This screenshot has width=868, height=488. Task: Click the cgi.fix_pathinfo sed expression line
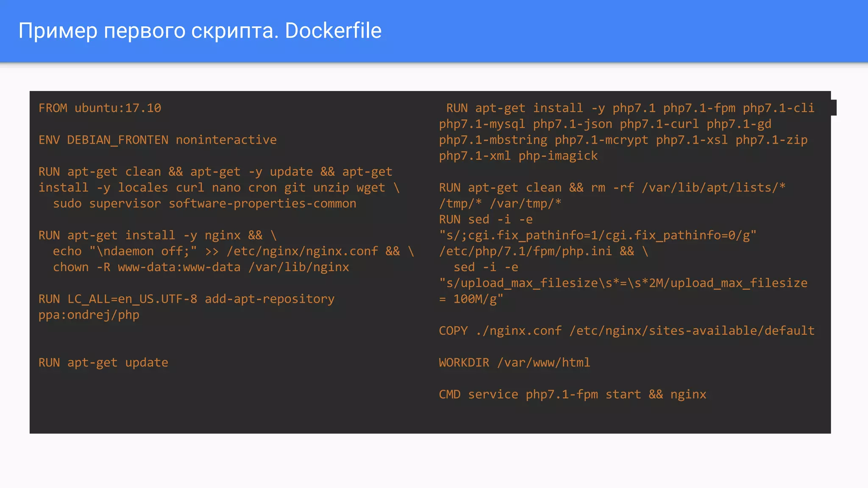pos(598,235)
